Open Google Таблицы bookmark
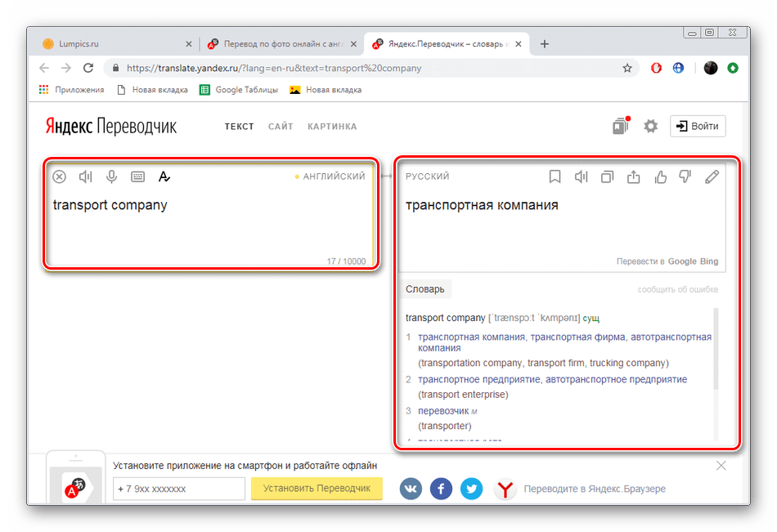 pyautogui.click(x=239, y=90)
